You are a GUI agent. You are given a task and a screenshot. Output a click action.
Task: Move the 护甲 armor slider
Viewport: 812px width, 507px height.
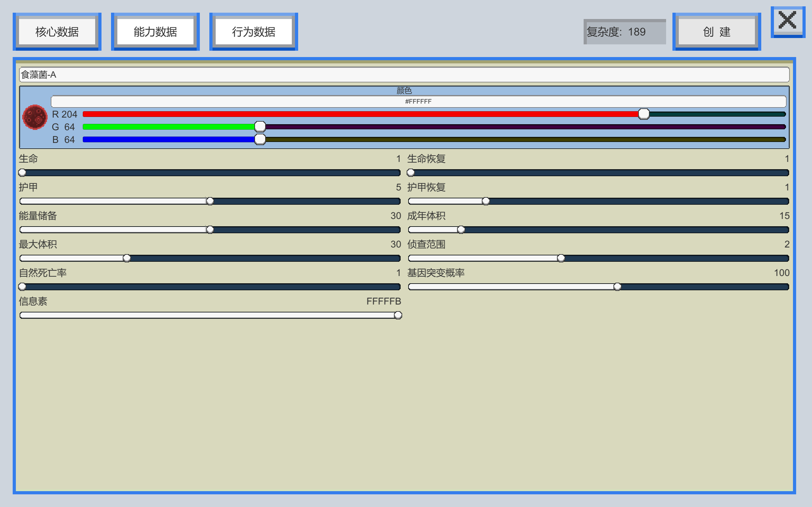point(210,201)
